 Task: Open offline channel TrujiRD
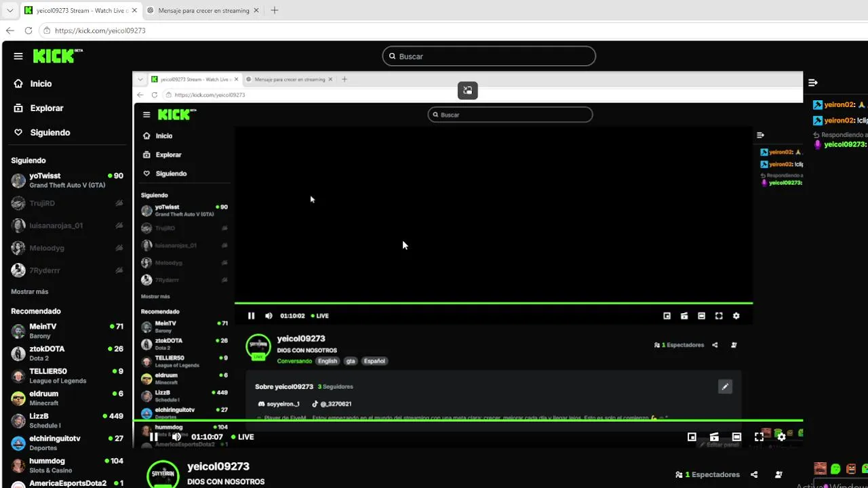click(66, 203)
